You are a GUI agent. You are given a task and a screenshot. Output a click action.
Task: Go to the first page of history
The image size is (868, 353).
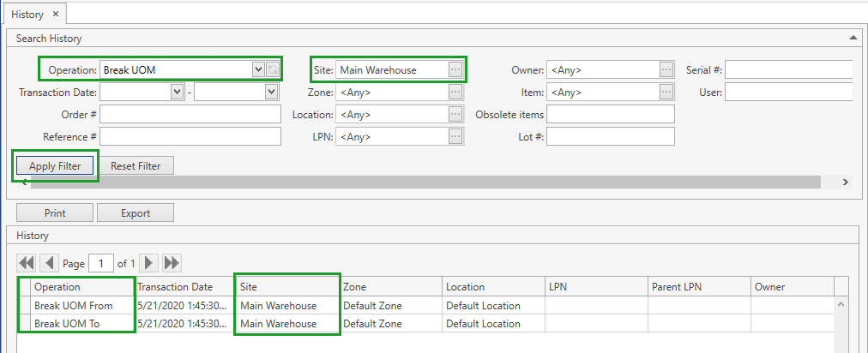tap(26, 263)
